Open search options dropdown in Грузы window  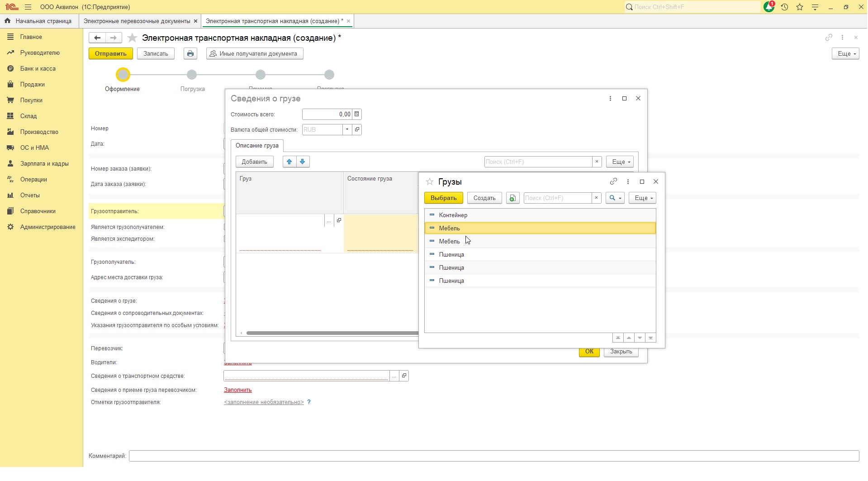point(615,198)
